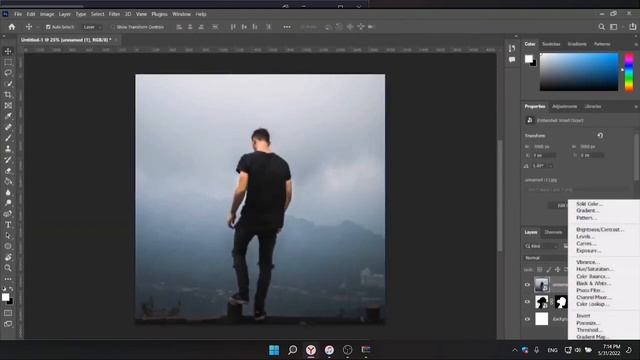Select the Path Selection tool

(x=8, y=236)
